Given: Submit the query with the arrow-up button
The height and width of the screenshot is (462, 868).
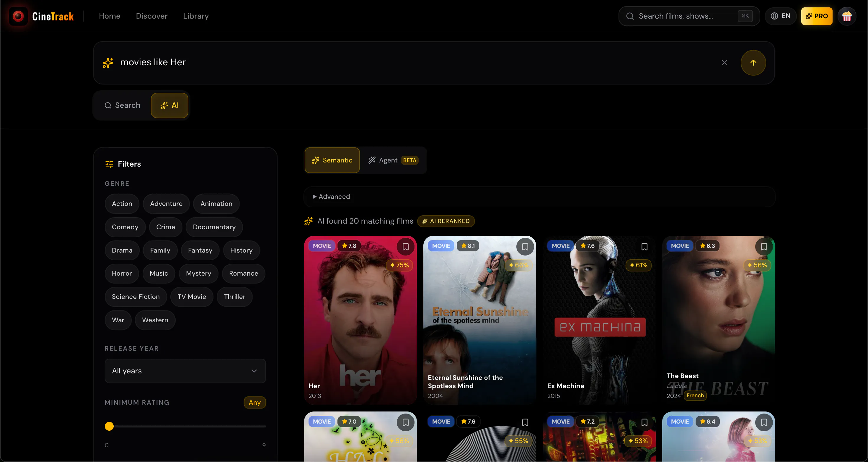Looking at the screenshot, I should 753,63.
